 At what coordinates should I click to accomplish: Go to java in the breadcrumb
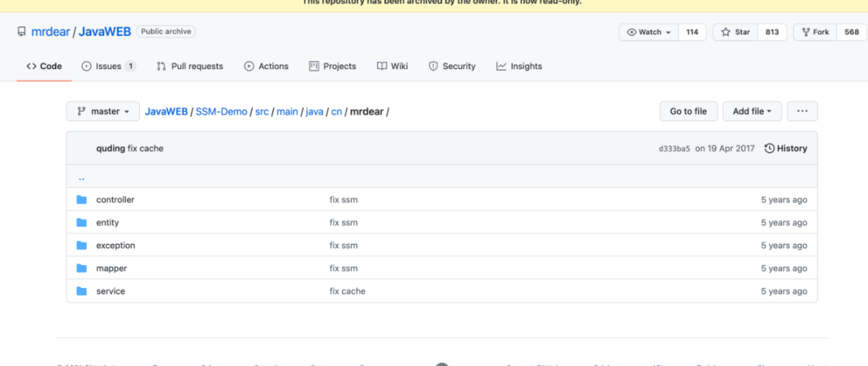click(x=314, y=111)
